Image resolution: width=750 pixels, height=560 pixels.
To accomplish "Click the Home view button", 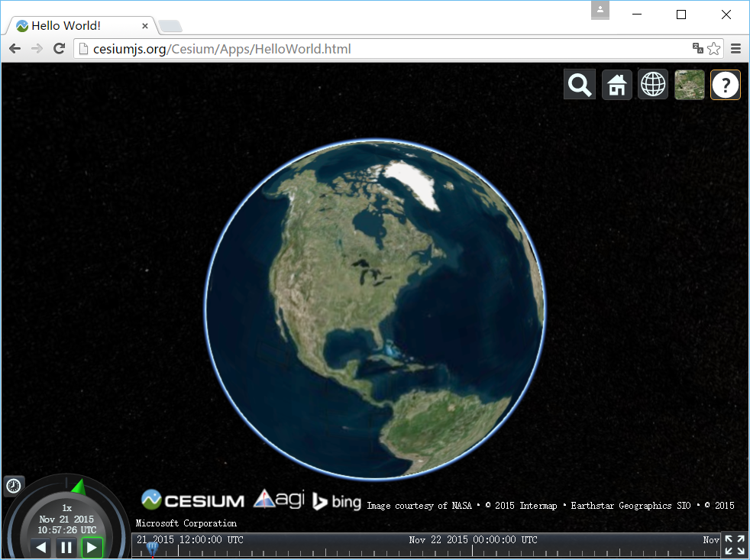I will (x=616, y=85).
